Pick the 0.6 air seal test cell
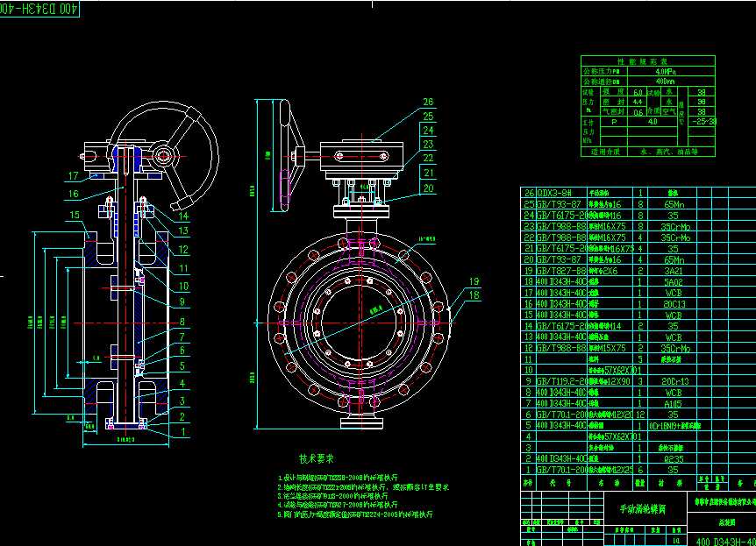This screenshot has height=546, width=756. point(638,112)
